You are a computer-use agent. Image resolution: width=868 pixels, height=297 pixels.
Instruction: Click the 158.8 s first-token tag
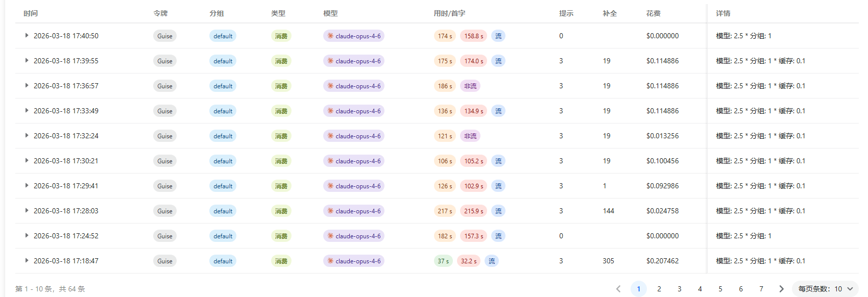point(473,36)
